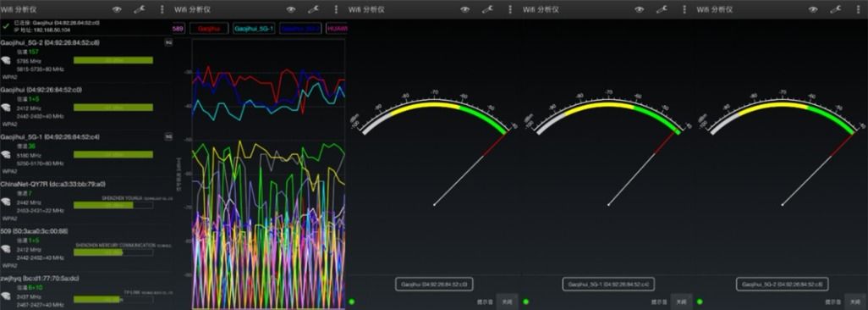Toggle the red Gaojihui legend in graph
The height and width of the screenshot is (310, 868).
209,28
